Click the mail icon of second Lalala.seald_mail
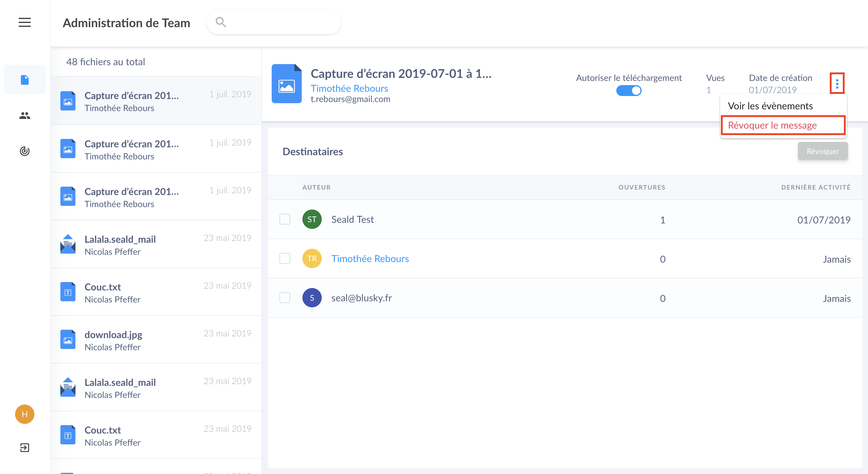 coord(68,387)
